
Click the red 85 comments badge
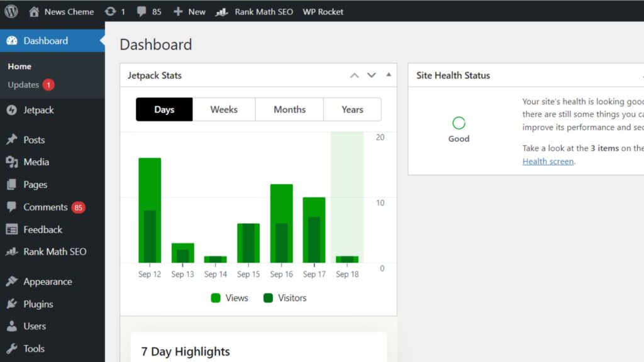(x=78, y=207)
